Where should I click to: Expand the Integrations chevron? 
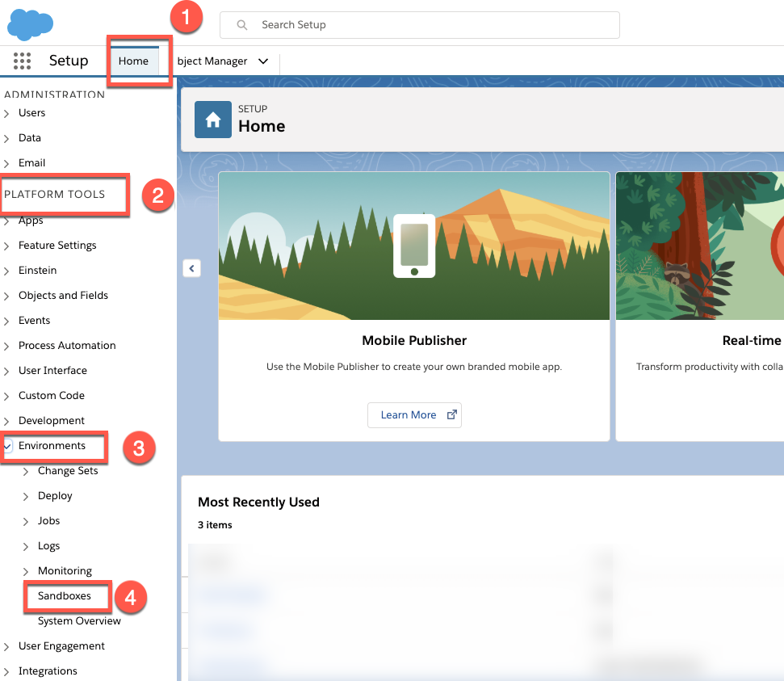coord(6,672)
